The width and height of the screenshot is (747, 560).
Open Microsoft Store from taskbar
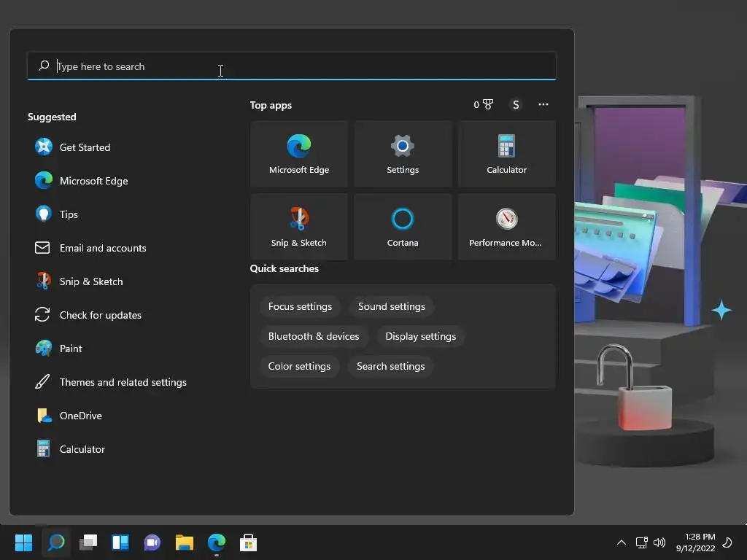248,542
